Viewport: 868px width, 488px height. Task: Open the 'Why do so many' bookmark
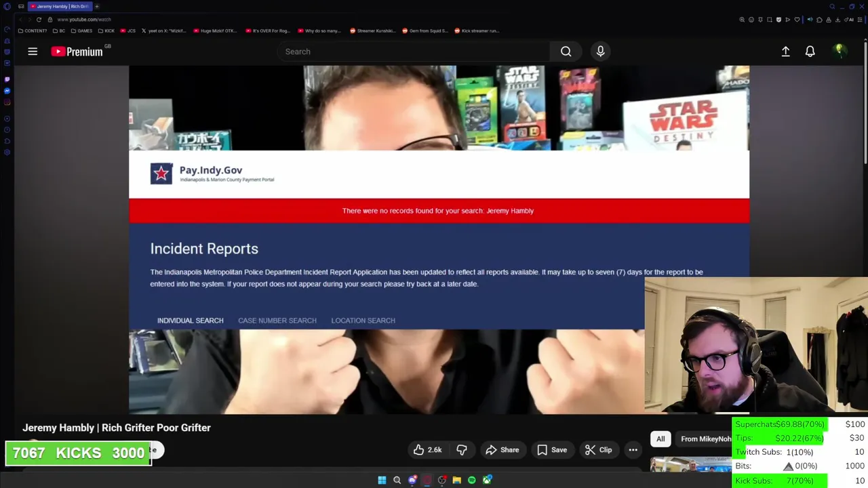tap(319, 30)
